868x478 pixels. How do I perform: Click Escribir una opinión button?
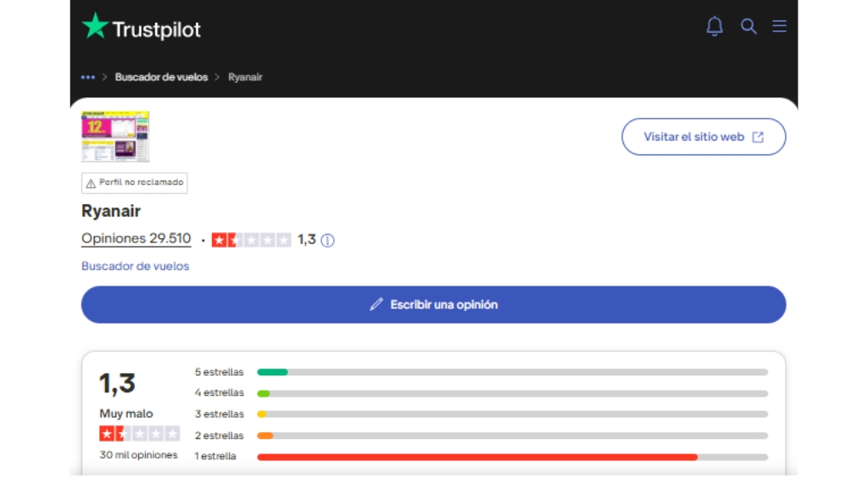(433, 305)
